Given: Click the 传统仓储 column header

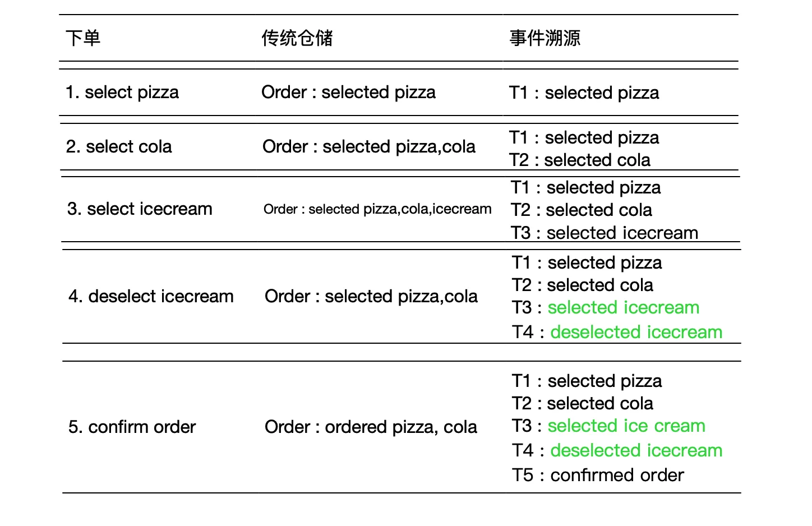Looking at the screenshot, I should pyautogui.click(x=297, y=38).
